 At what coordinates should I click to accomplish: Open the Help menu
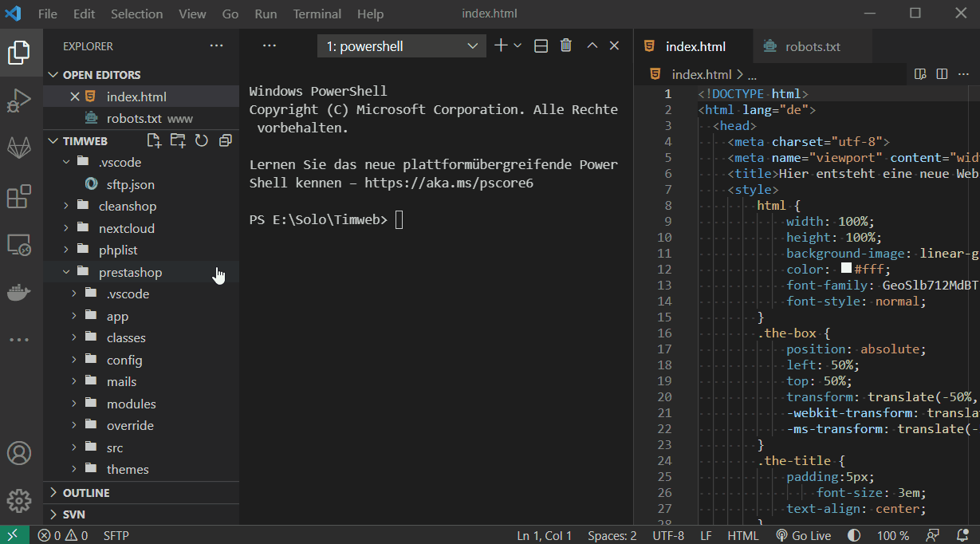point(370,14)
